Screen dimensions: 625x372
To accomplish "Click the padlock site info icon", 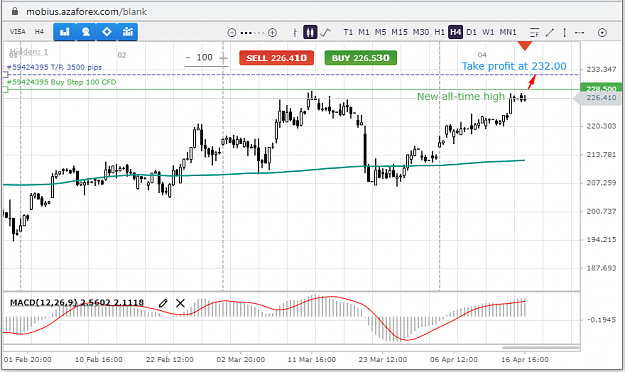I will click(x=15, y=11).
